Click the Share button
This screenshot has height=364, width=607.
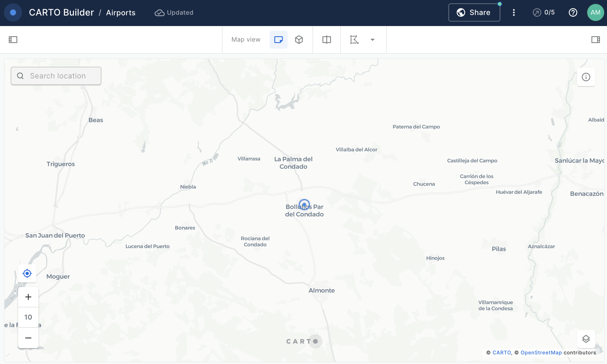coord(474,12)
